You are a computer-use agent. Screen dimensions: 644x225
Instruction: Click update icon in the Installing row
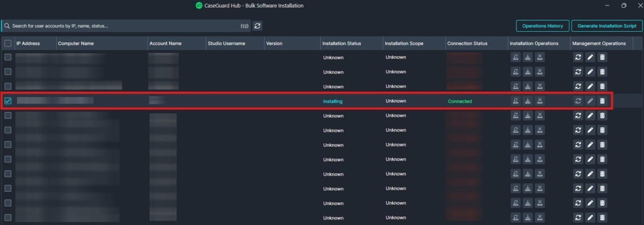pos(515,101)
